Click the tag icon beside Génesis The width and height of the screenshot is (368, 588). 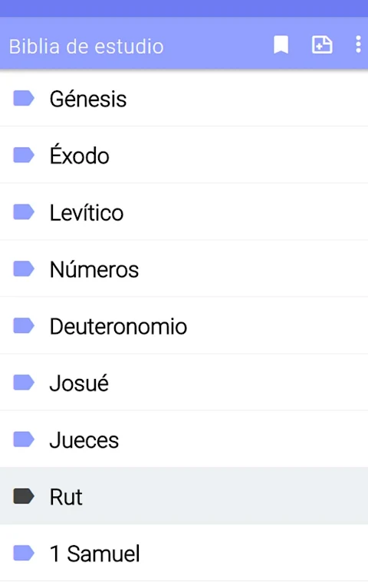coord(24,98)
